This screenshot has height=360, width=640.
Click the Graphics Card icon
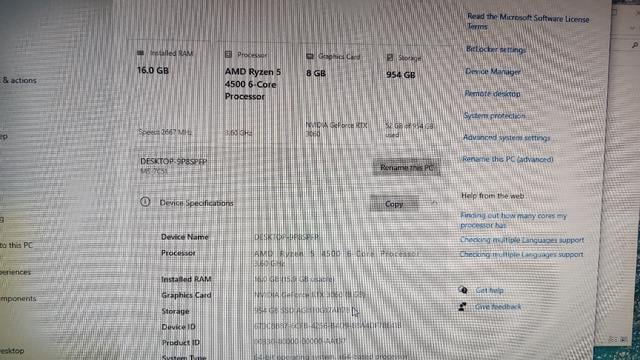pyautogui.click(x=310, y=56)
